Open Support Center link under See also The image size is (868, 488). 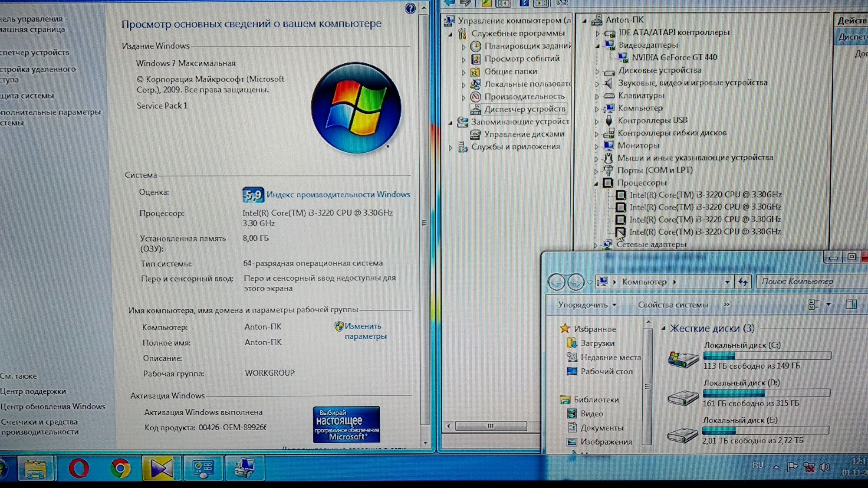(33, 391)
